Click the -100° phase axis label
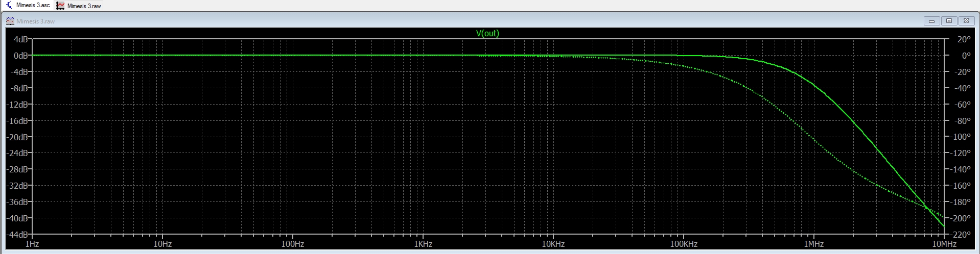The height and width of the screenshot is (254, 980). [960, 137]
